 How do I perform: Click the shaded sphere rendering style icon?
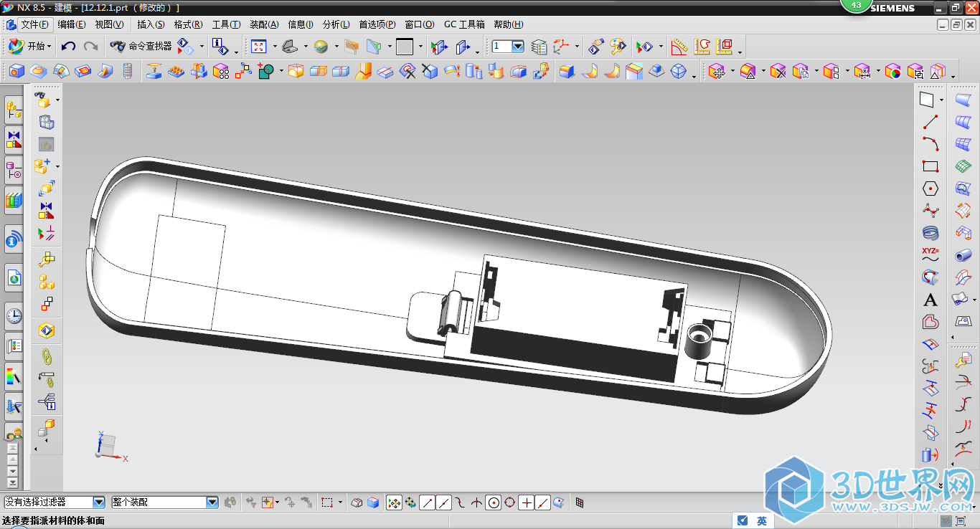point(321,47)
